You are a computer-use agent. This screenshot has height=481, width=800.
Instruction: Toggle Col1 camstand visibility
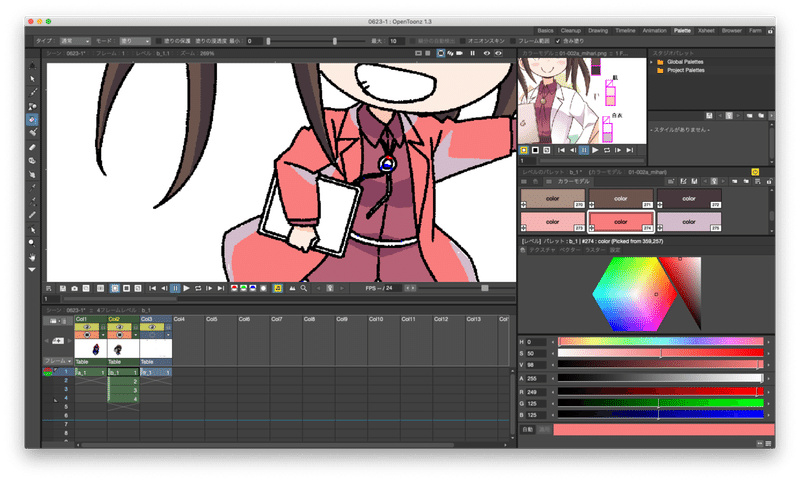click(x=87, y=335)
